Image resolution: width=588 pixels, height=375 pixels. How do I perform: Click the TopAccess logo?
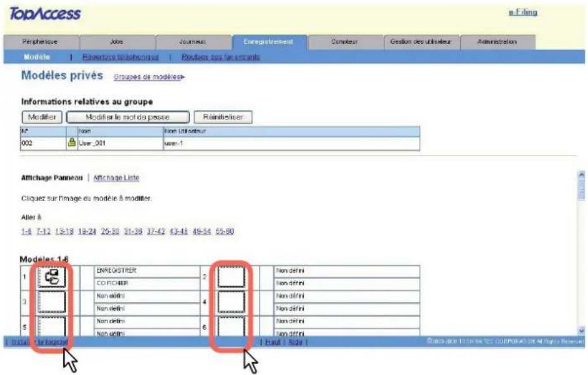[x=45, y=14]
